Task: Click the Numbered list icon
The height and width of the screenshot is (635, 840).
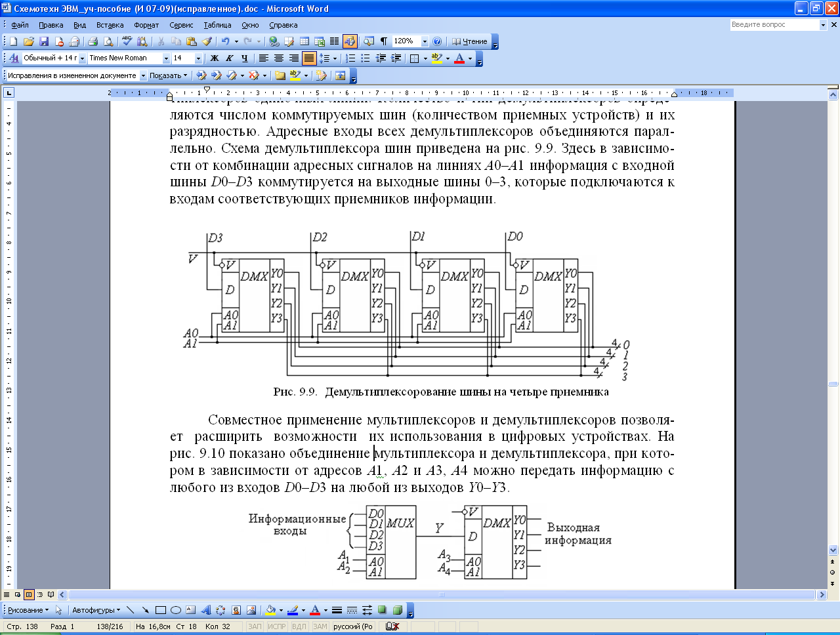Action: click(350, 58)
